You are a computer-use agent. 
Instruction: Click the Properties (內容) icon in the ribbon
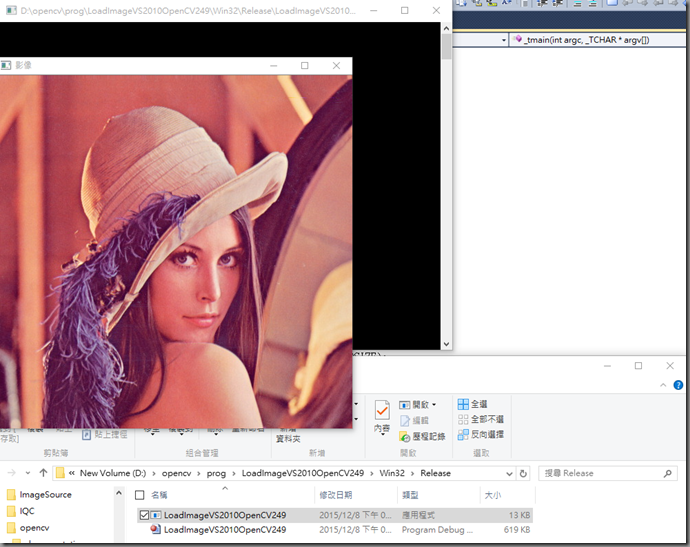pyautogui.click(x=382, y=411)
